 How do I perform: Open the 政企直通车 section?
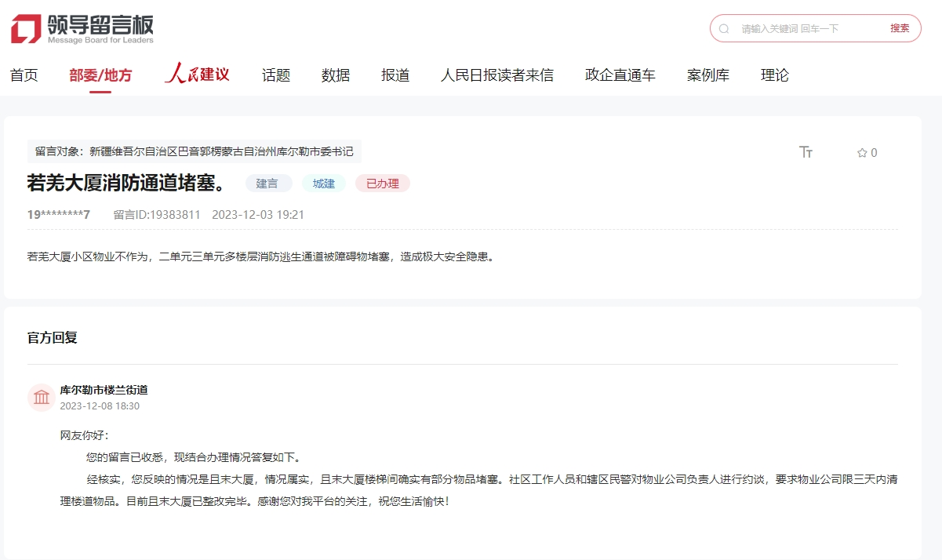pos(620,75)
